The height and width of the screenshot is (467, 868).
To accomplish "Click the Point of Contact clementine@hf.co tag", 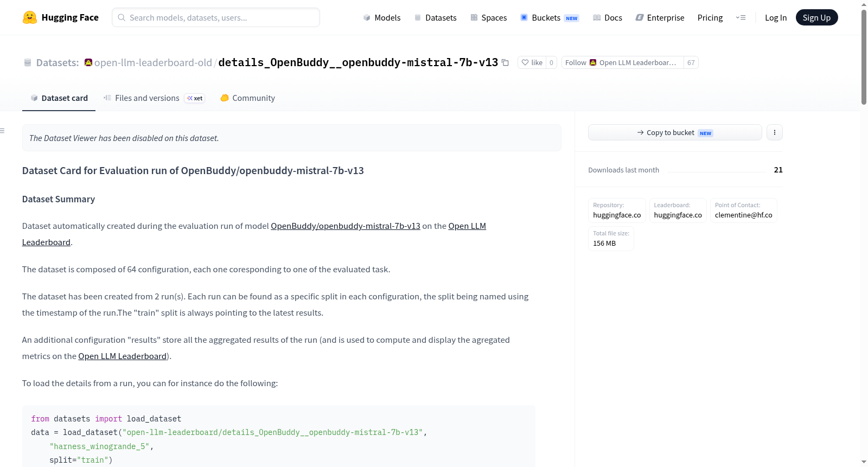I will [x=744, y=210].
